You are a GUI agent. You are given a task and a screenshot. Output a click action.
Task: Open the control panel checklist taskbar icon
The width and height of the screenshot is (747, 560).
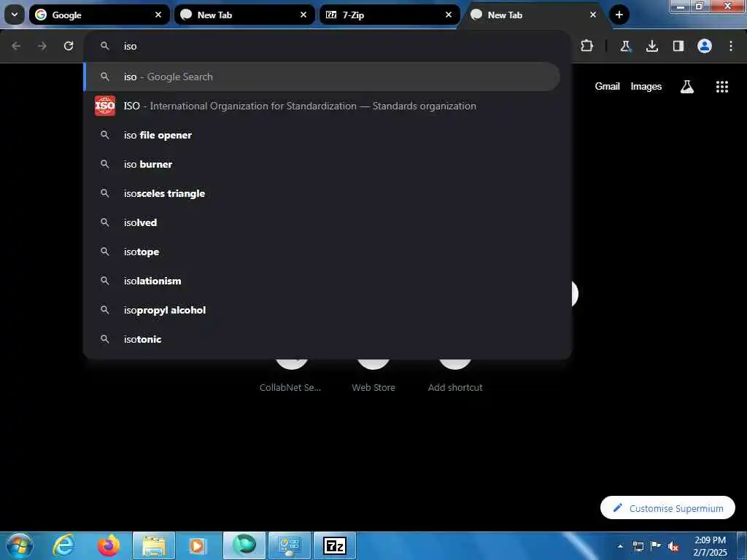289,545
